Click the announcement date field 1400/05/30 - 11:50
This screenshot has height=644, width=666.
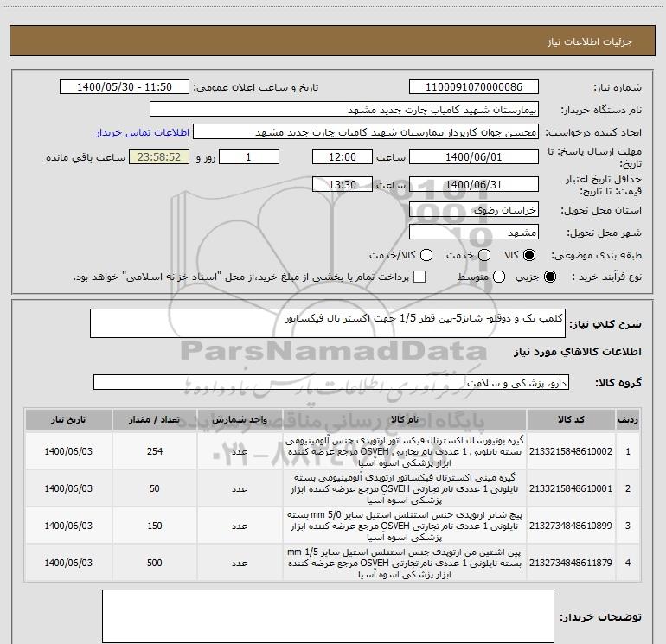125,87
